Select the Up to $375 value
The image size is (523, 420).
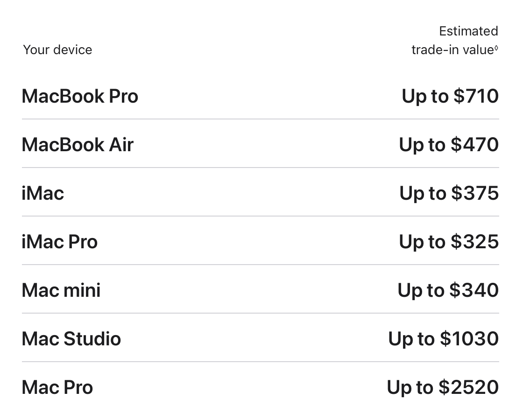click(449, 193)
